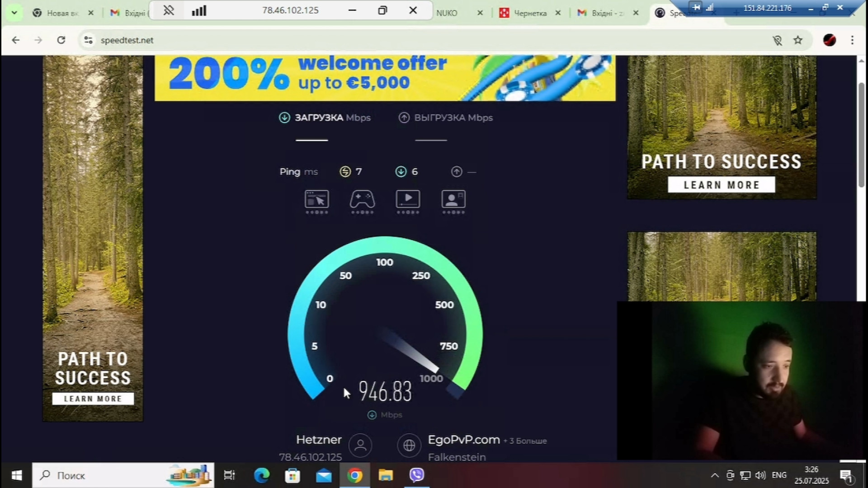Click the video chat quality icon
This screenshot has height=488, width=868.
tap(453, 199)
